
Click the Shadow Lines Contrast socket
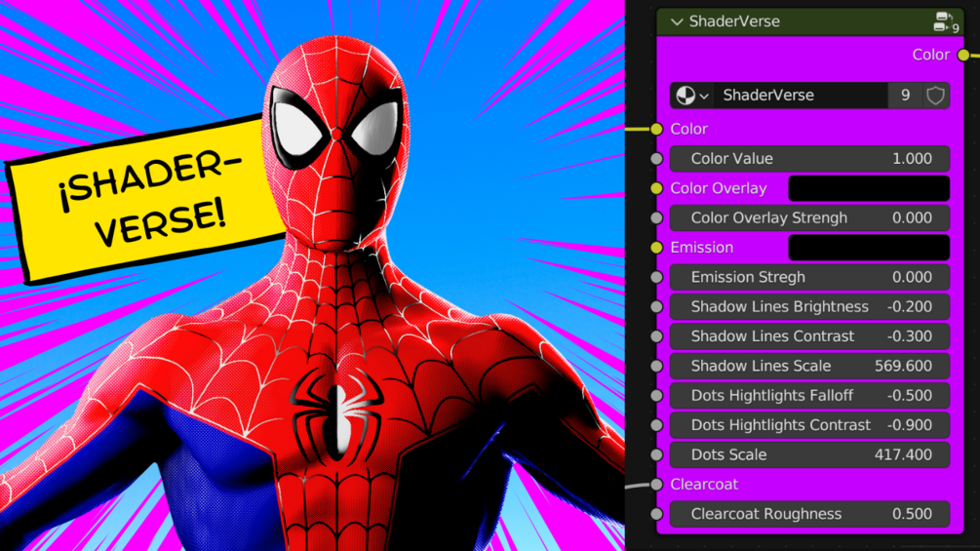[656, 336]
